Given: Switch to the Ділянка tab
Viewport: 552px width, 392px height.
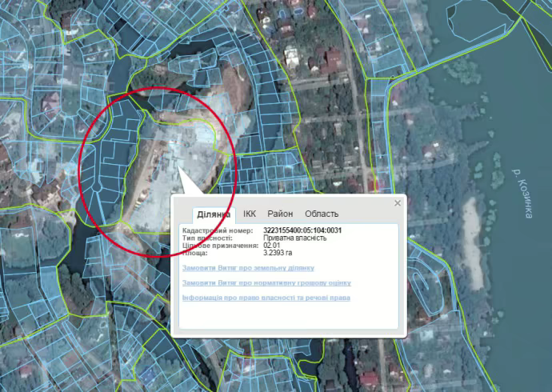Looking at the screenshot, I should coord(214,214).
